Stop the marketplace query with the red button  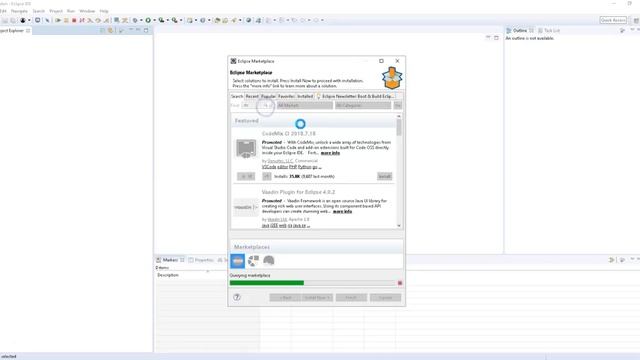400,283
